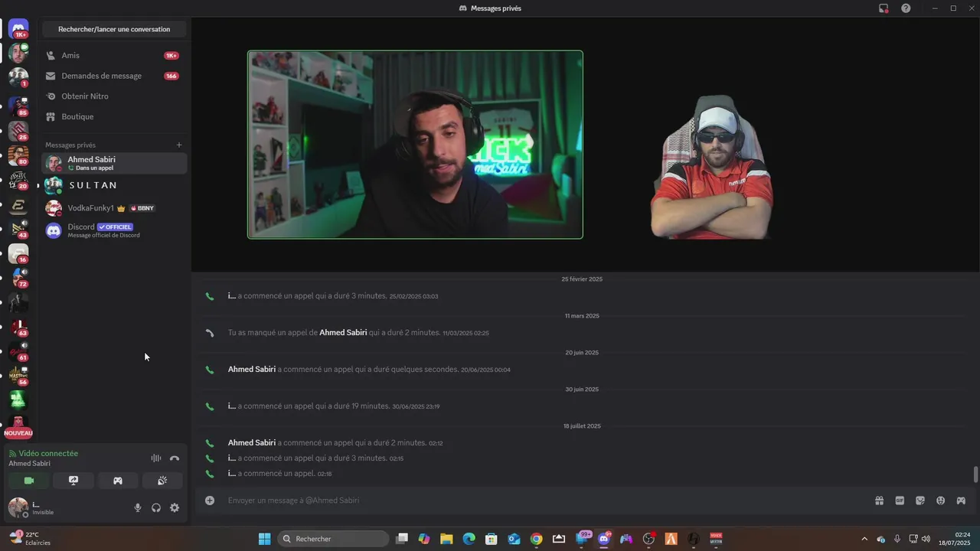Open the server icon with badge 56

[x=18, y=375]
